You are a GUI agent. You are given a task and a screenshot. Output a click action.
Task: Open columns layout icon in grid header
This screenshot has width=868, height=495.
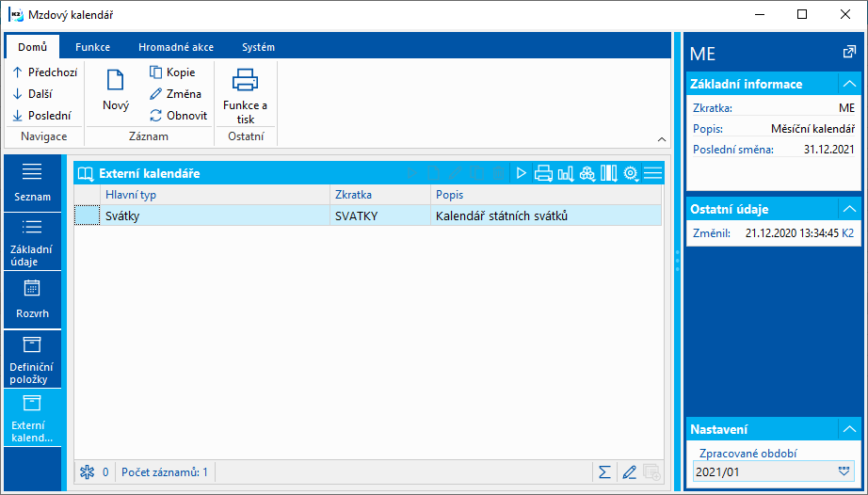pos(609,174)
